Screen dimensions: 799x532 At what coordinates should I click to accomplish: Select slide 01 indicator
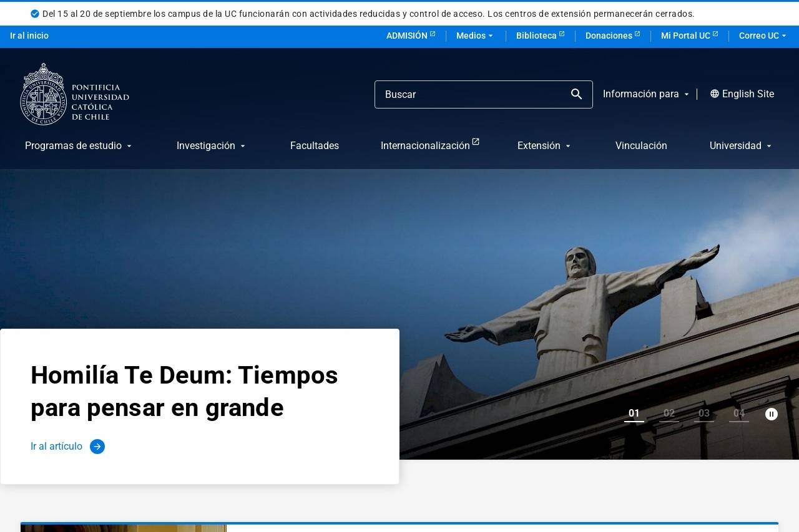click(x=634, y=414)
